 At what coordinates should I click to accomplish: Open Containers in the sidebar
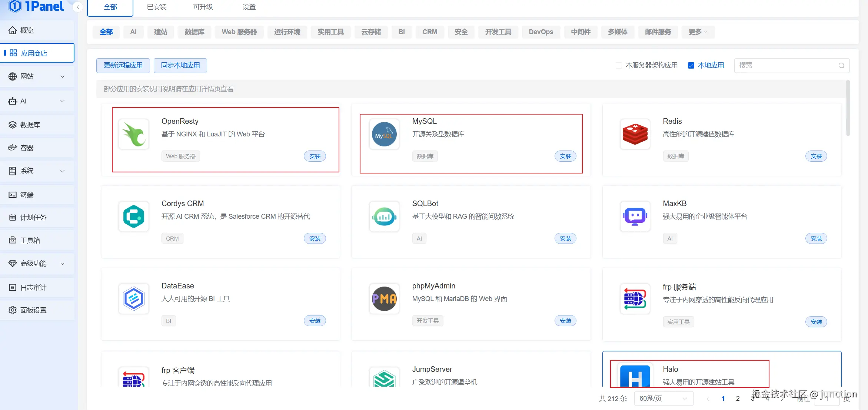click(27, 148)
